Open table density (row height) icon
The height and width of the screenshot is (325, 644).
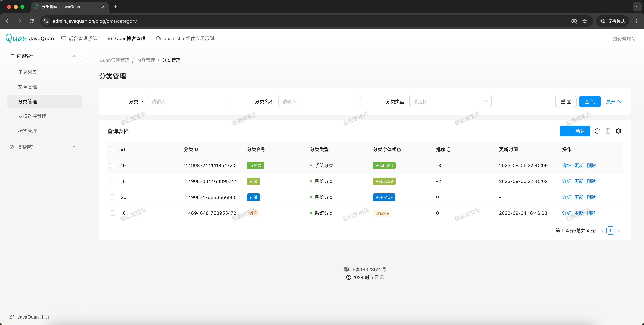(x=608, y=131)
